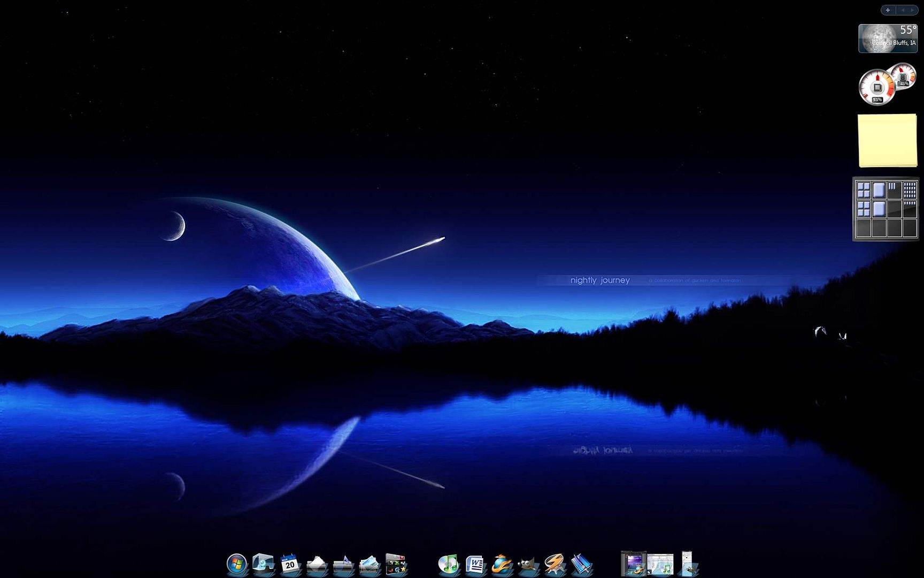This screenshot has width=924, height=578.
Task: Select the five-dot row cell in grid gadget
Action: 910,209
